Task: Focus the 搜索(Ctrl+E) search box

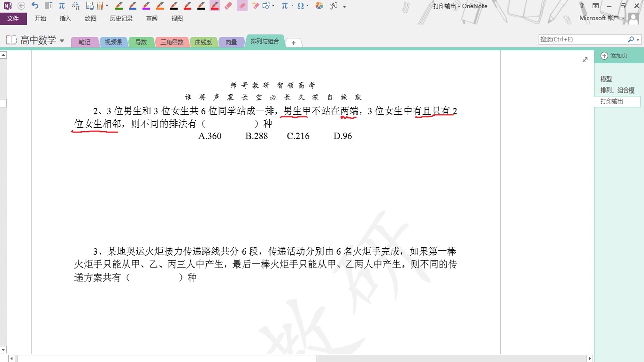Action: tap(583, 39)
